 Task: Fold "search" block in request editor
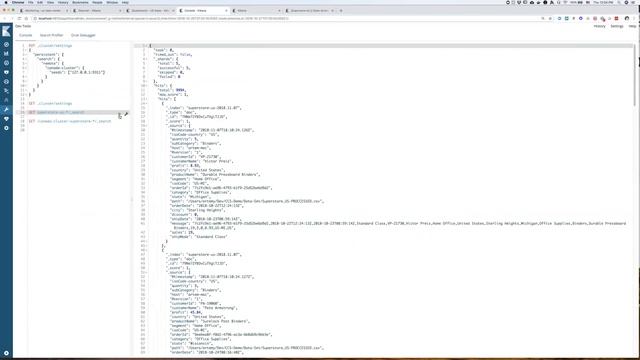coord(26,59)
